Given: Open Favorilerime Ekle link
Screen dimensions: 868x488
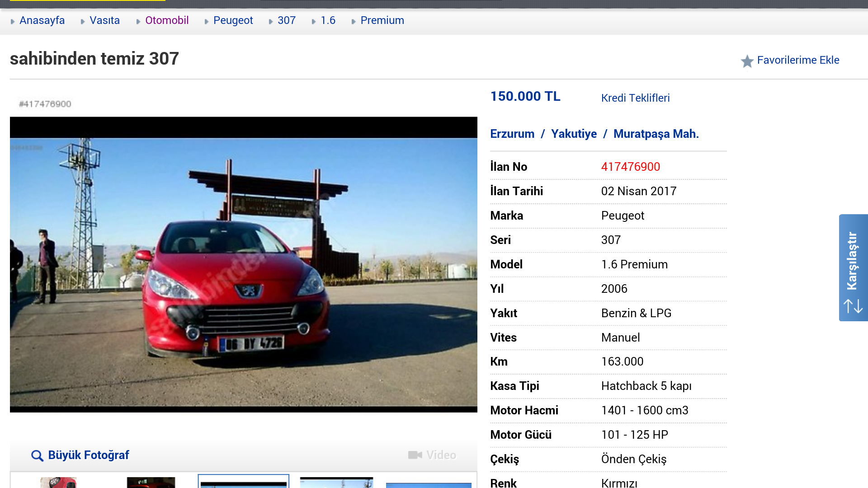Looking at the screenshot, I should pos(798,60).
